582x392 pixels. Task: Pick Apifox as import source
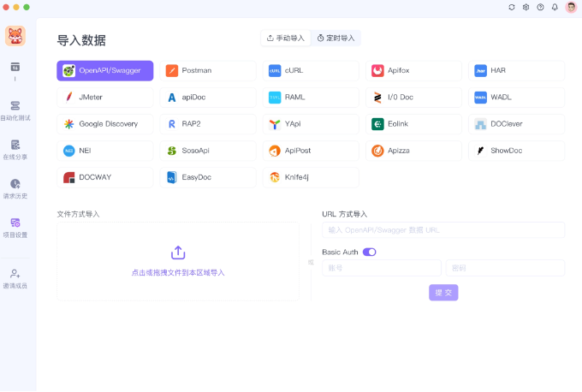(x=413, y=70)
